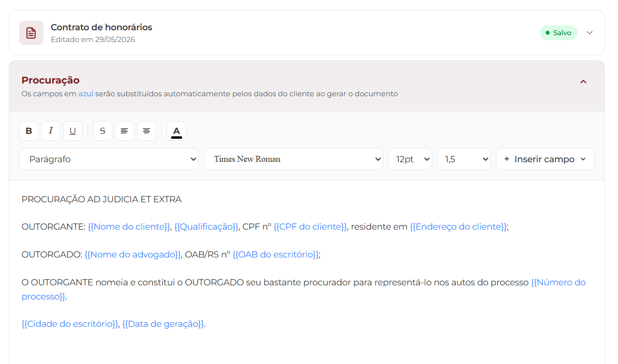Open the Inserir campo menu

[x=545, y=159]
